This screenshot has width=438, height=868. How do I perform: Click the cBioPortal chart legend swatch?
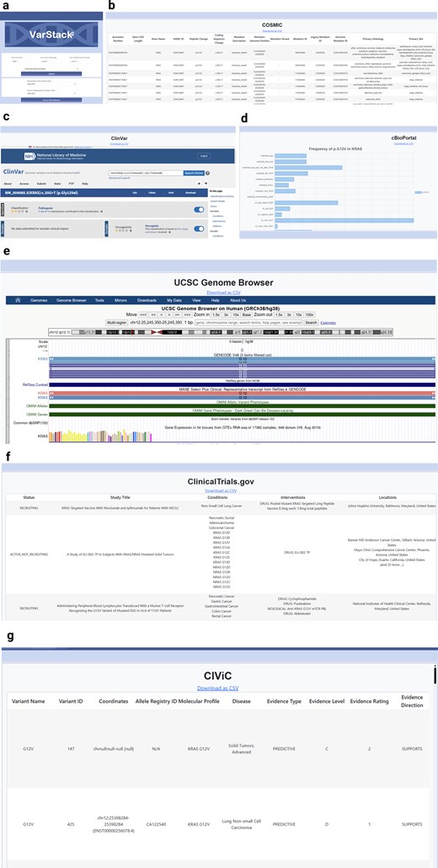pyautogui.click(x=418, y=192)
